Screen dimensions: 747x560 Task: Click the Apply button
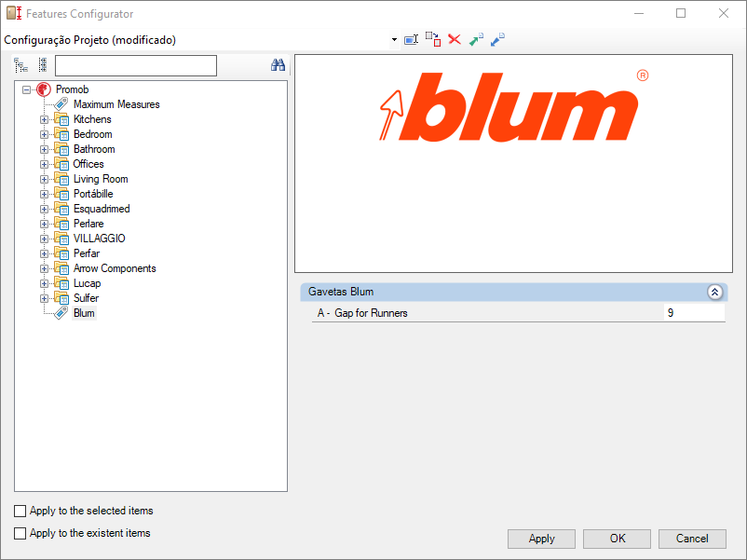pyautogui.click(x=541, y=539)
